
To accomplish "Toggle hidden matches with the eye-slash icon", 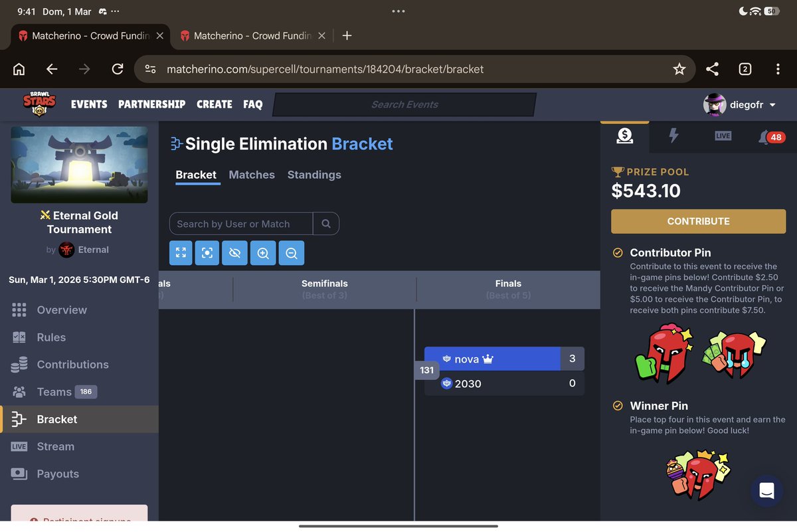I will point(234,252).
